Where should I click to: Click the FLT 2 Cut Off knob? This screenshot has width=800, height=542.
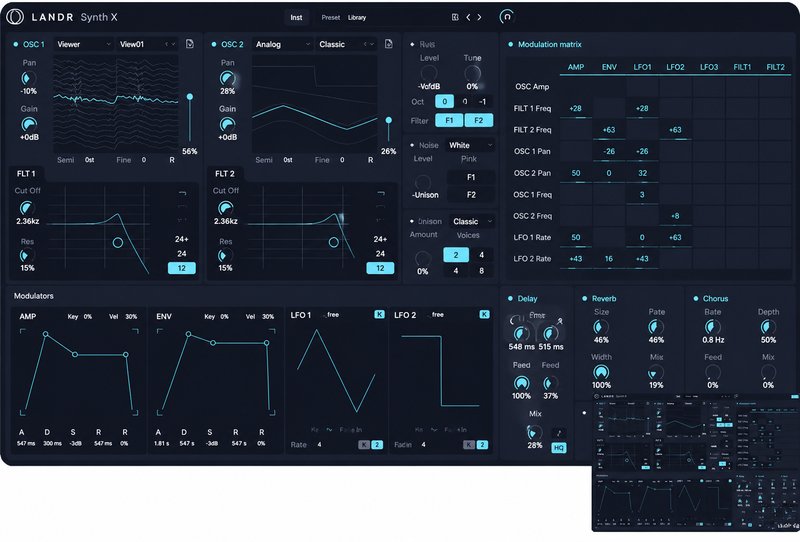pos(225,208)
